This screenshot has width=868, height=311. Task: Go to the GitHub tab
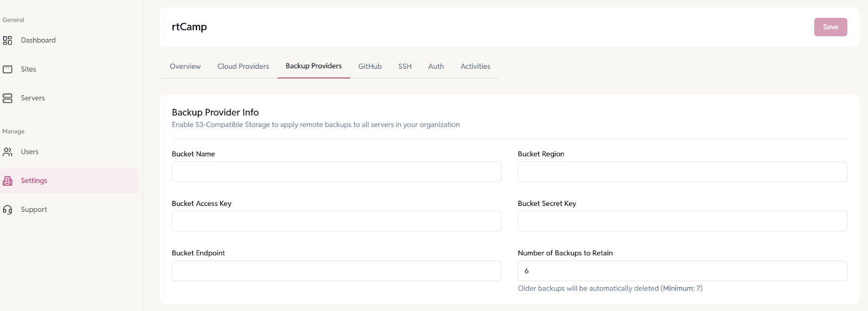click(x=370, y=67)
